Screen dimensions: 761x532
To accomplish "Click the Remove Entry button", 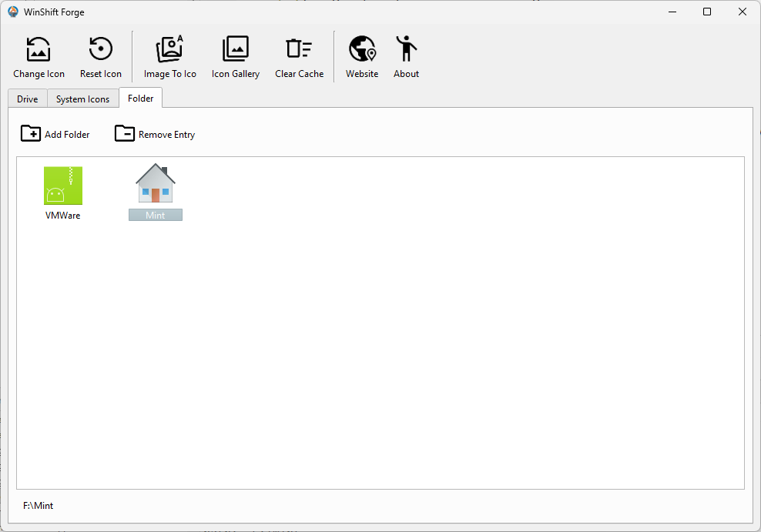I will (x=155, y=134).
